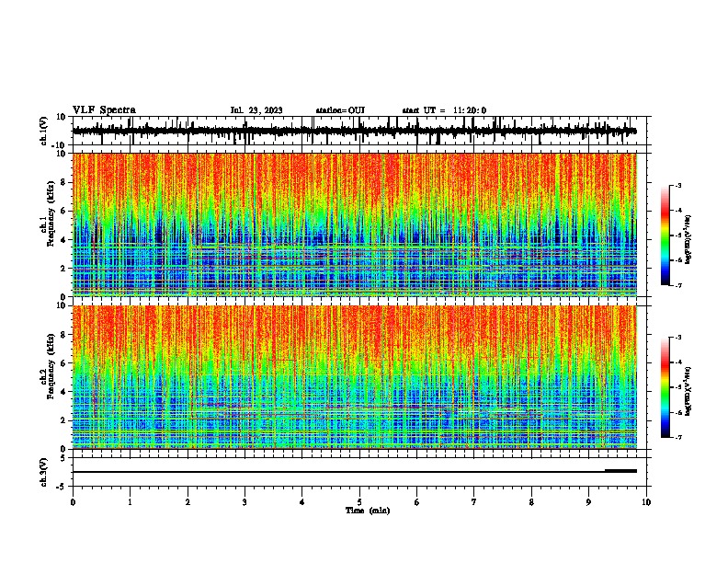Click the "7" tick on the time axis
728x563 pixels.
click(x=474, y=502)
